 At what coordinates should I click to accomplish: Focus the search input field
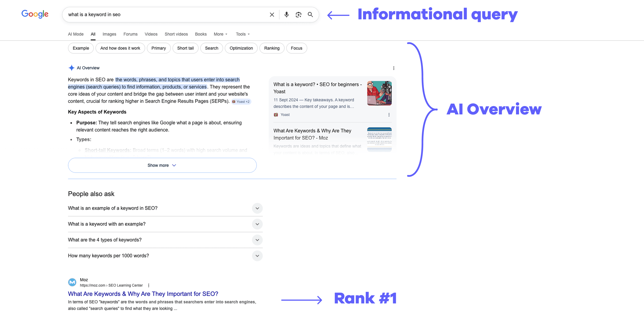(166, 15)
